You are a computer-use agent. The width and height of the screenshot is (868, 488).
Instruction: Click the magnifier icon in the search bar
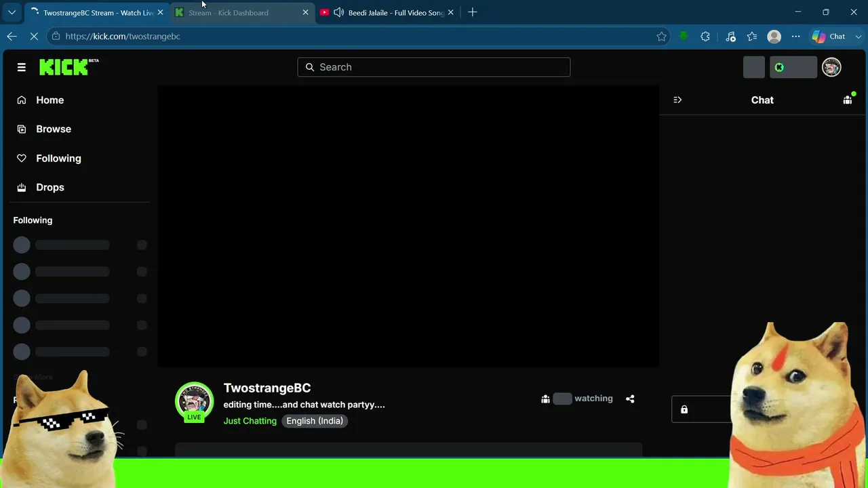coord(310,67)
